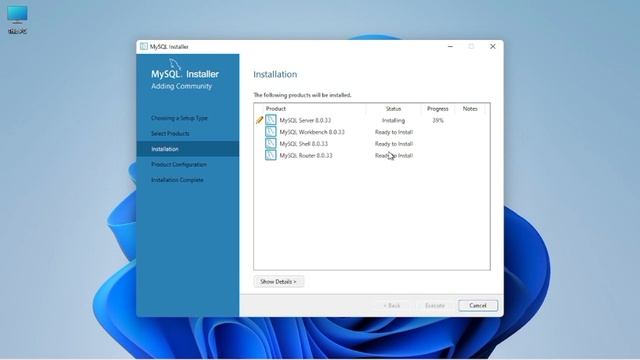Click the MySQL Router 8.0.33 product icon
Image resolution: width=640 pixels, height=360 pixels.
click(x=271, y=156)
